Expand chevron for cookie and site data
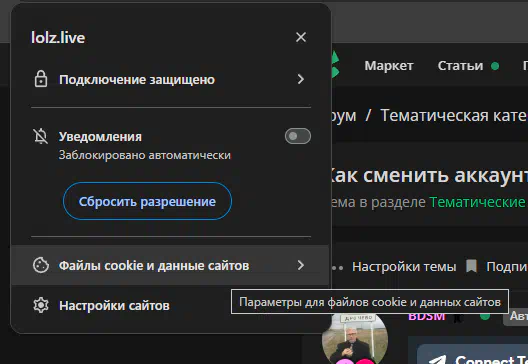Screen dimensions: 528x364 [301, 265]
